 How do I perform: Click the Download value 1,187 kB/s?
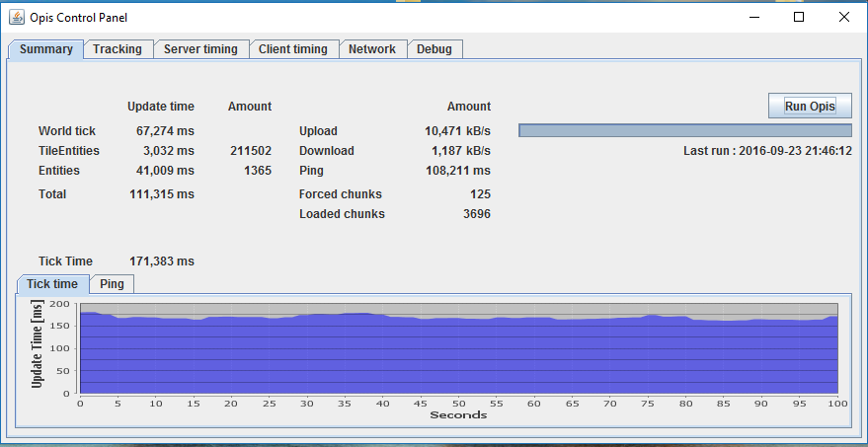[x=461, y=151]
